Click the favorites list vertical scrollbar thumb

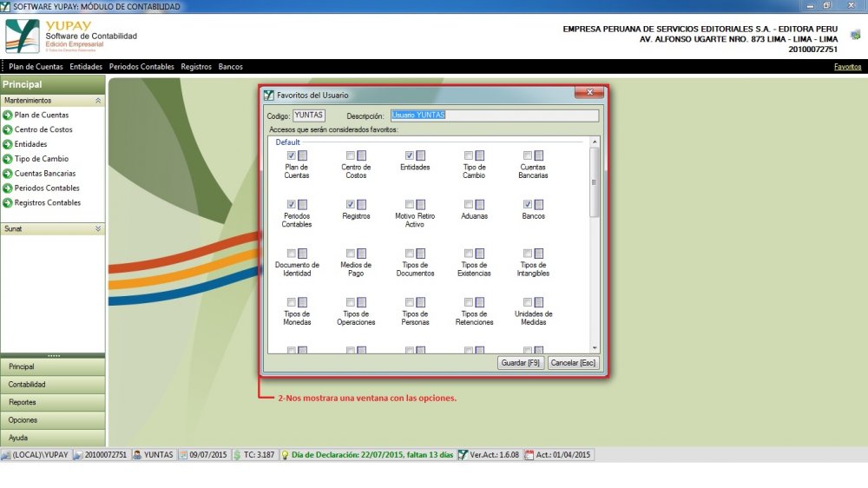tap(595, 183)
